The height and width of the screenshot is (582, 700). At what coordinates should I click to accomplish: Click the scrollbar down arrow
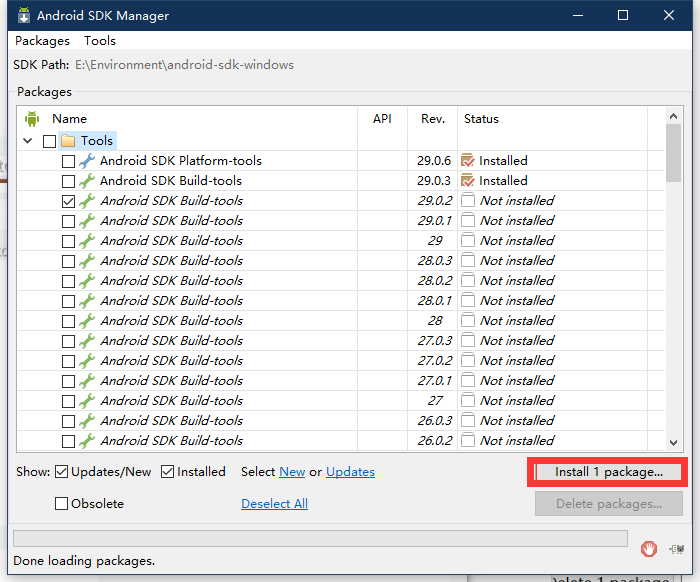pos(673,443)
